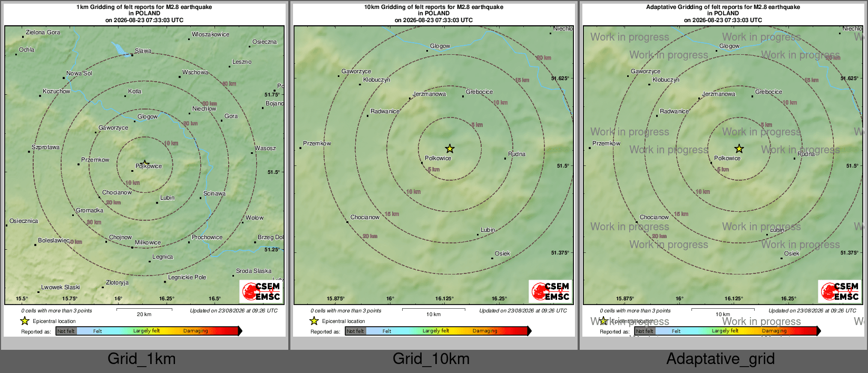Click Rudna on the 10km map

pyautogui.click(x=516, y=154)
